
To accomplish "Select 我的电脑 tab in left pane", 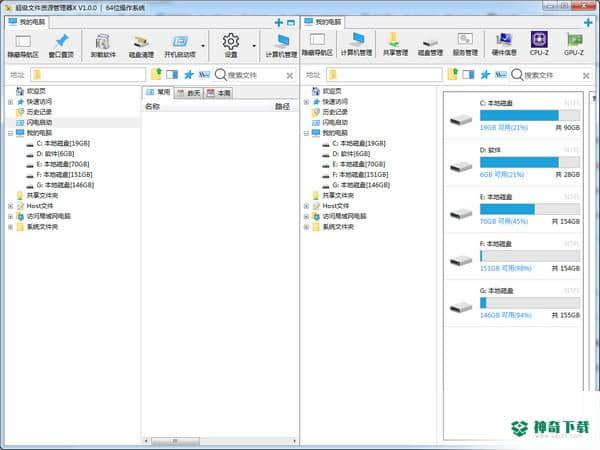I will [x=27, y=22].
